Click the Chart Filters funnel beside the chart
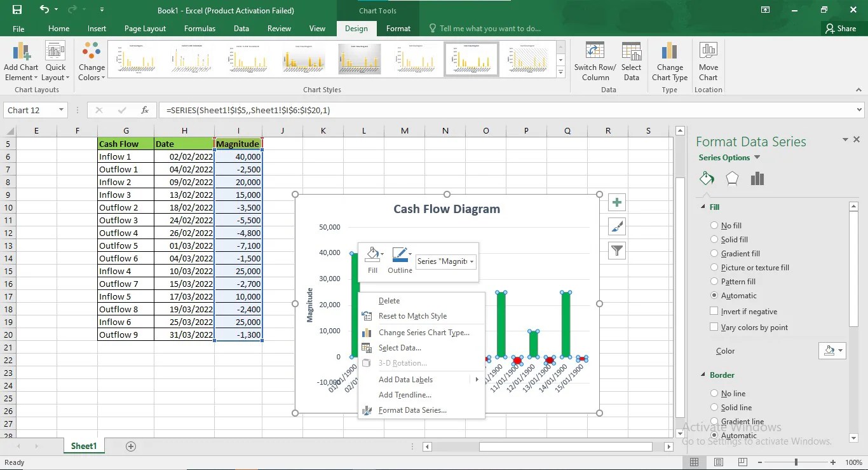Viewport: 868px width, 470px height. coord(616,251)
